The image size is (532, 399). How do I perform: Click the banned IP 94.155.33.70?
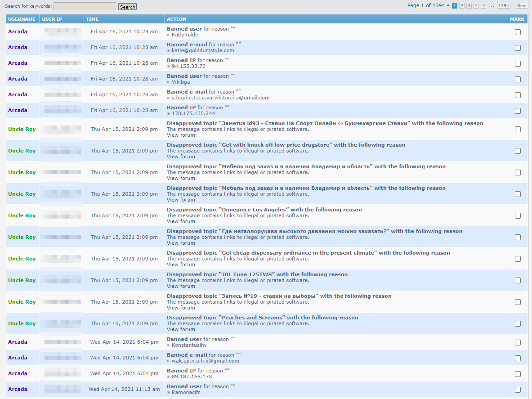[x=188, y=66]
